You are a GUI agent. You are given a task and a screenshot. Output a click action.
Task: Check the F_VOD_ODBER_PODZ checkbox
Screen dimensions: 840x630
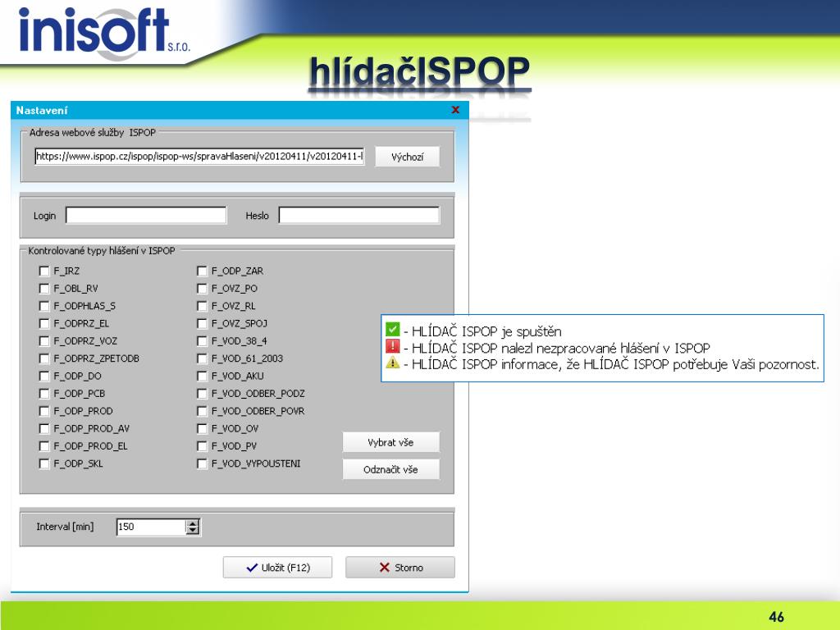coord(202,394)
